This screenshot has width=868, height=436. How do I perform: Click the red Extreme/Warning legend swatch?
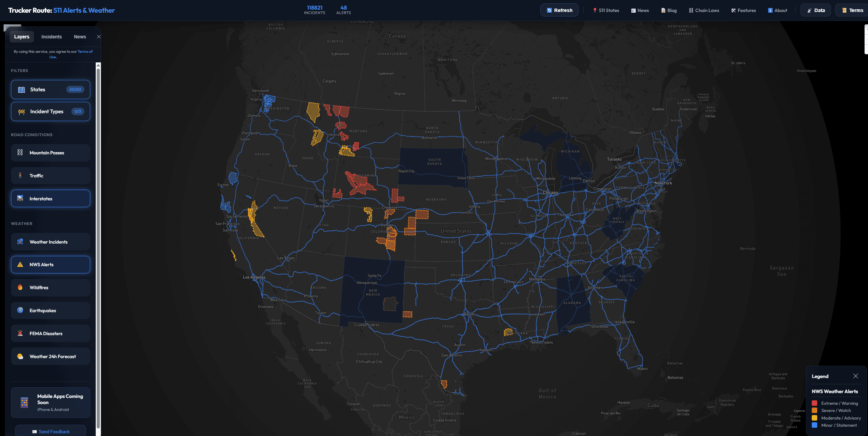[815, 403]
